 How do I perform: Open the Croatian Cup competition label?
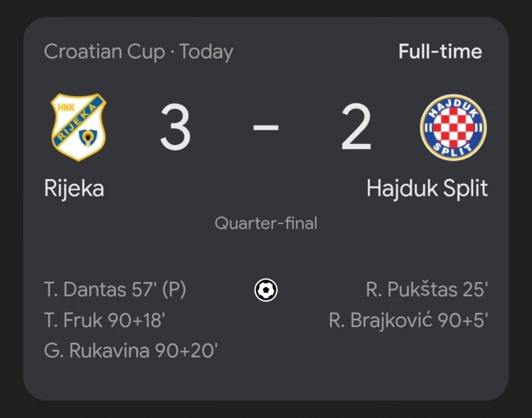(x=104, y=52)
